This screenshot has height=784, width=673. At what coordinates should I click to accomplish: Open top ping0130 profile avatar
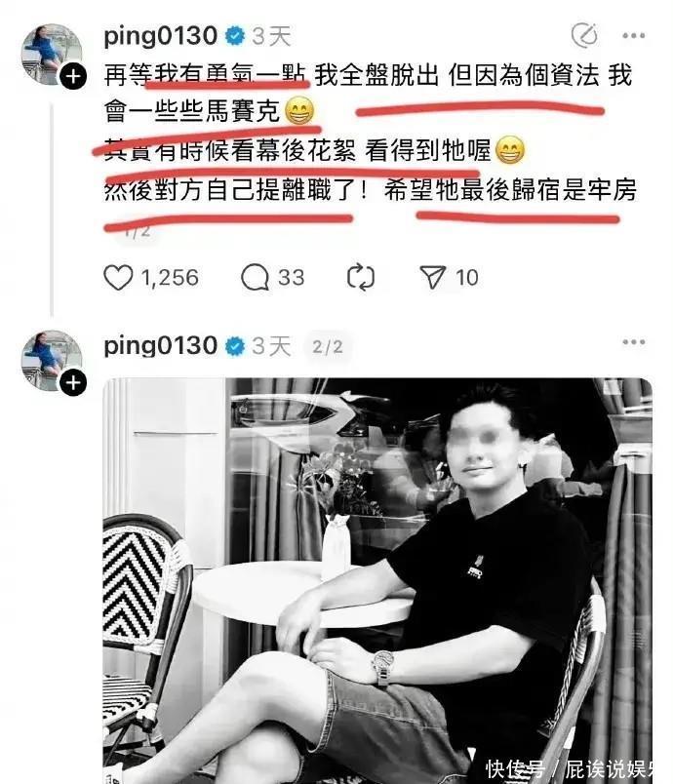tap(52, 55)
